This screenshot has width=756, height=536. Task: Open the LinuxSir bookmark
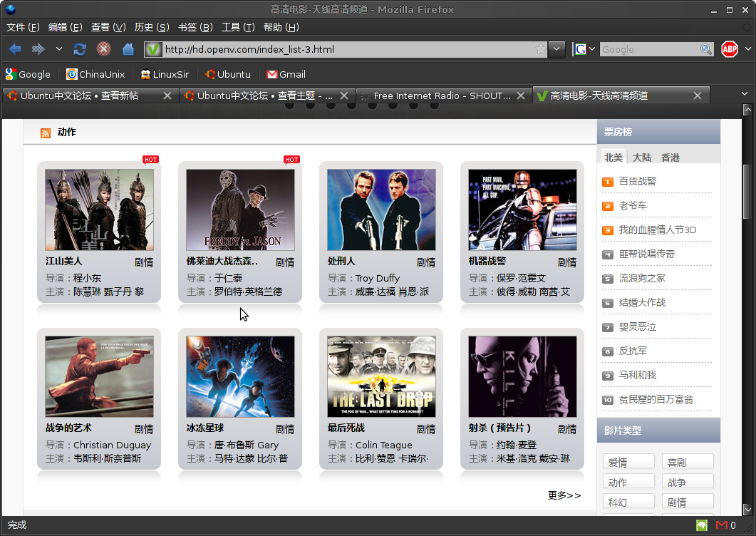165,74
